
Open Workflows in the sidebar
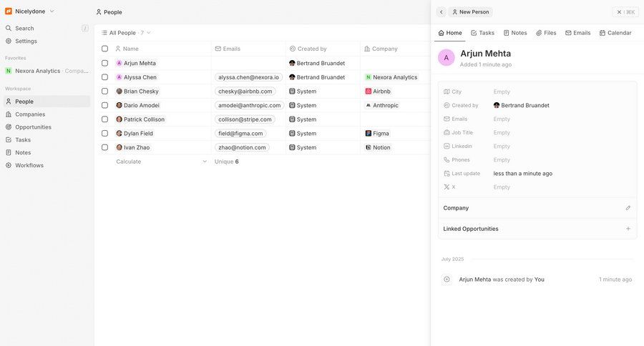click(x=47, y=165)
